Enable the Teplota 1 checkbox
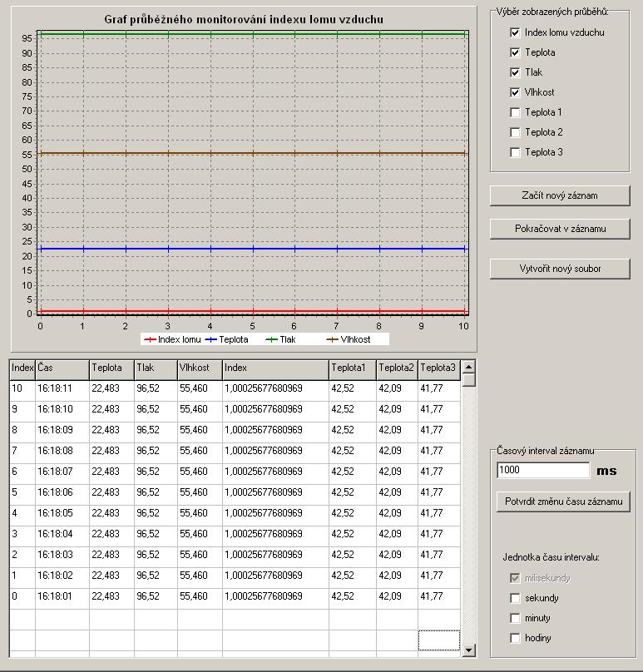Viewport: 643px width, 672px height. coord(515,112)
